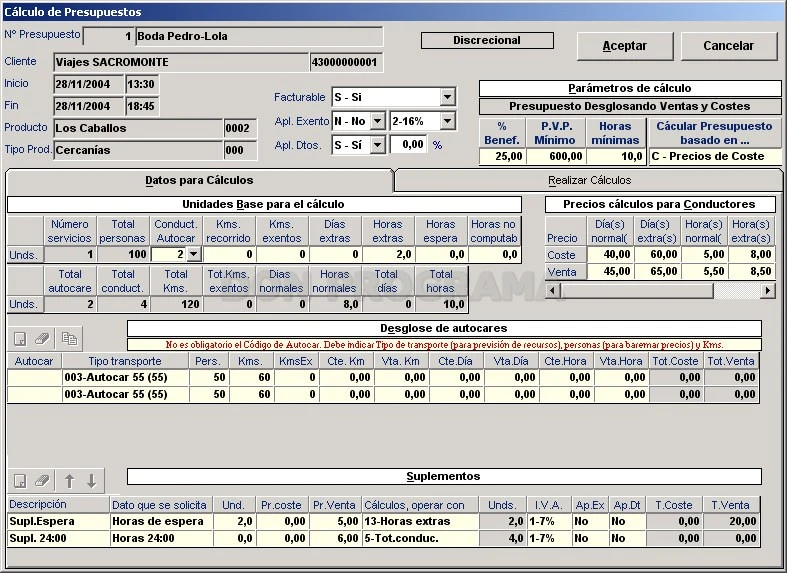The image size is (787, 573).
Task: Click the down arrow in the Suplementos toolbar
Action: point(91,481)
